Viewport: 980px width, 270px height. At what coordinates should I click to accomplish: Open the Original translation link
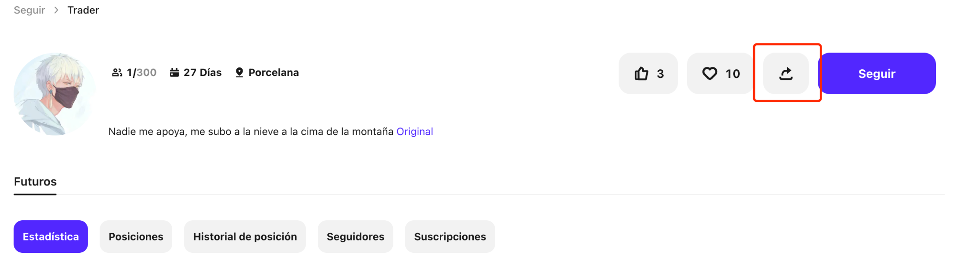[414, 131]
